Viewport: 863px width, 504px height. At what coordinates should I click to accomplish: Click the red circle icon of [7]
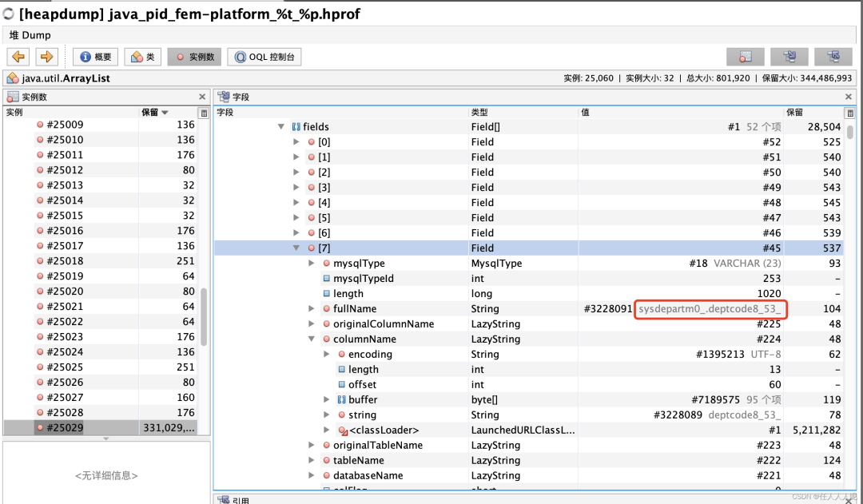pos(312,248)
